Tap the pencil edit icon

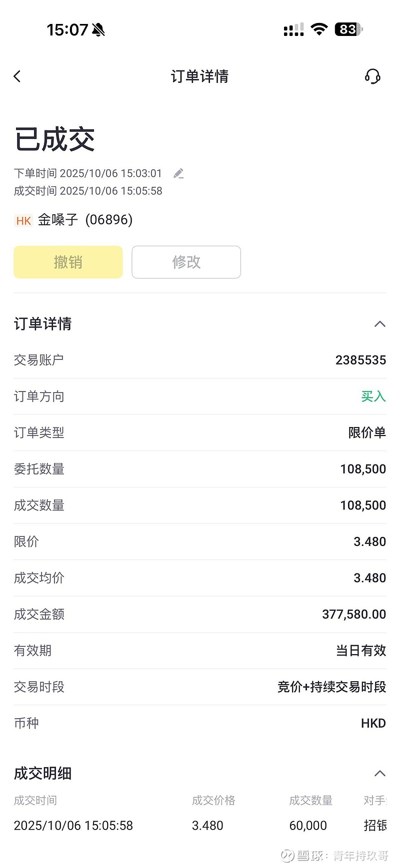point(178,174)
